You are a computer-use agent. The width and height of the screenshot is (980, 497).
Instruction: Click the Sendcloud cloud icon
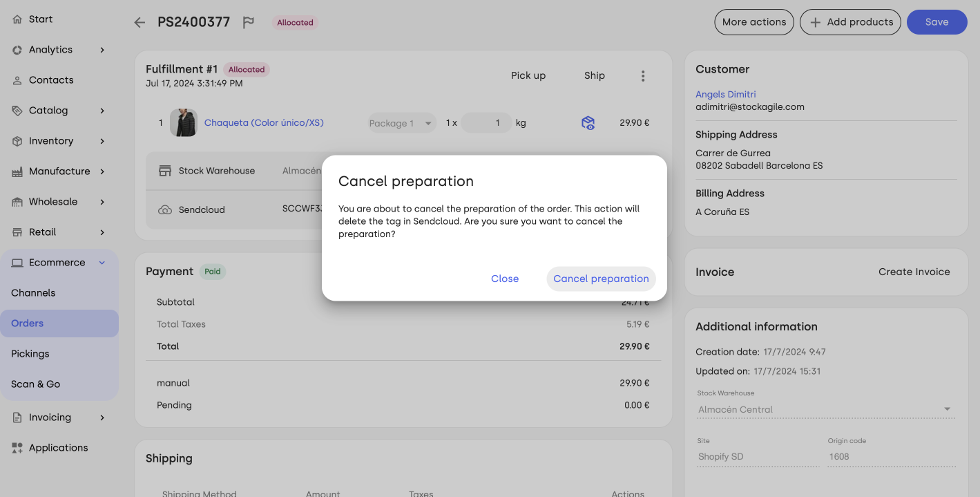[x=165, y=209]
